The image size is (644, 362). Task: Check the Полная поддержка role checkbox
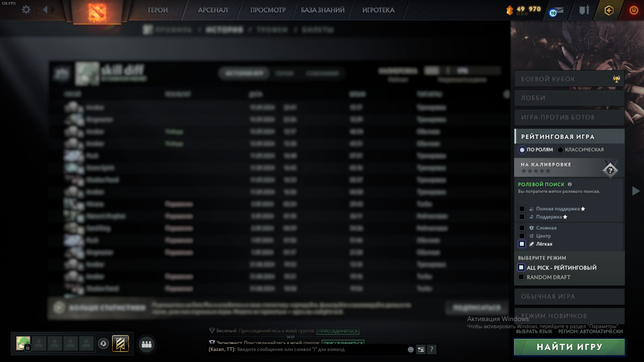522,208
